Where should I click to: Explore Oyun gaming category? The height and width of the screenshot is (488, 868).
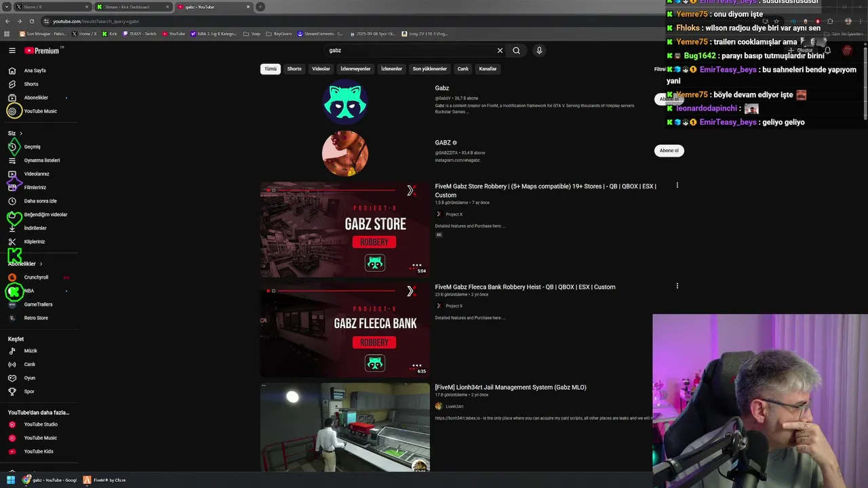coord(29,378)
